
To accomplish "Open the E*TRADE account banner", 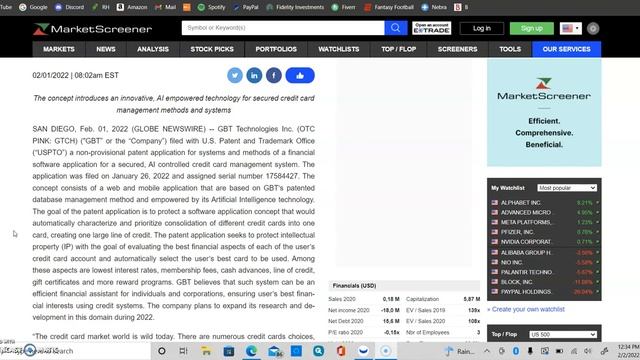I will point(431,28).
